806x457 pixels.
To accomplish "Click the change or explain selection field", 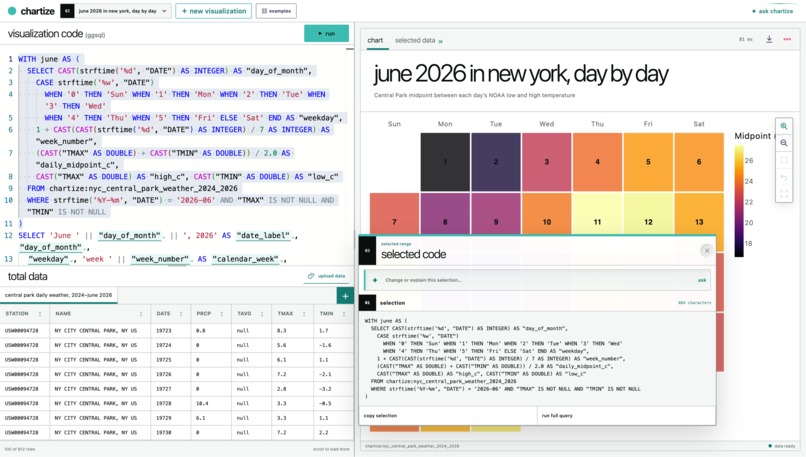I will pos(537,280).
